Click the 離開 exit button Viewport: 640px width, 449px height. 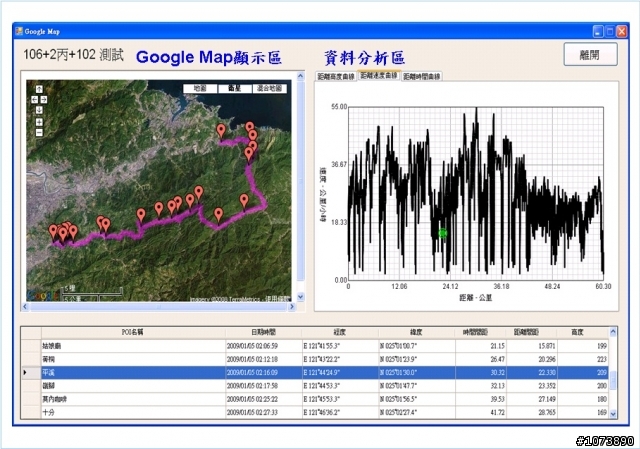click(x=590, y=55)
